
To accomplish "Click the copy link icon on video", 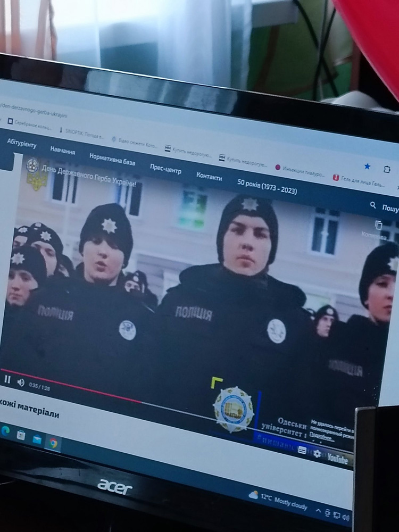I will click(x=378, y=226).
